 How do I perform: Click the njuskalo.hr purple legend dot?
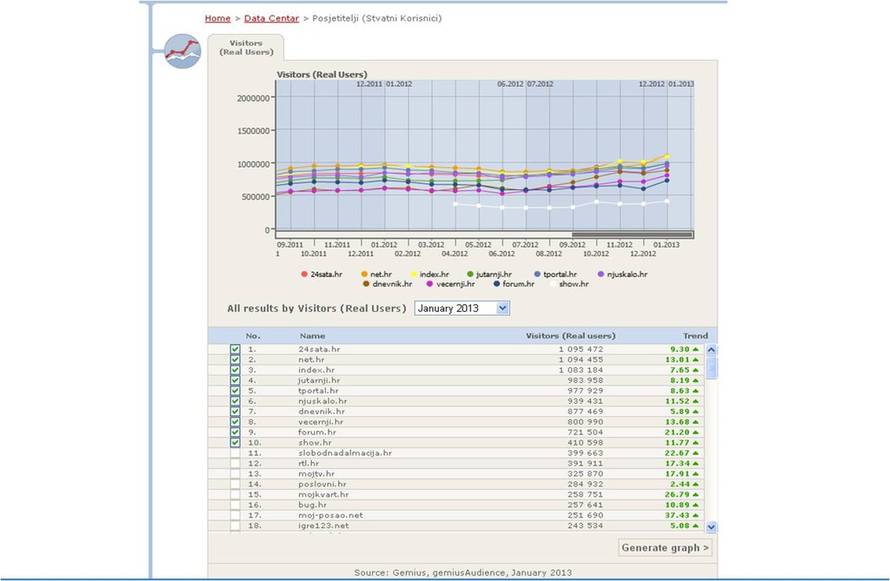(600, 273)
